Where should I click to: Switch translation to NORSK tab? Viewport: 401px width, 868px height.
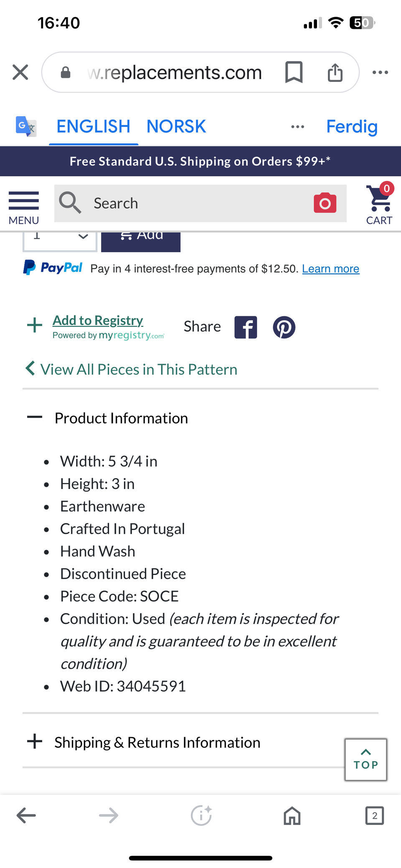point(176,126)
